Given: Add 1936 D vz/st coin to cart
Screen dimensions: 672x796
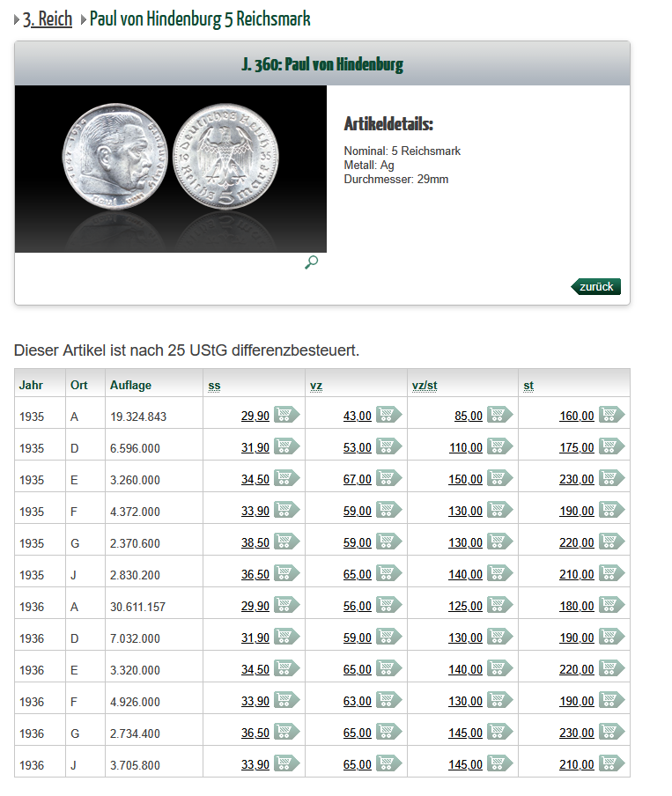Looking at the screenshot, I should click(499, 637).
